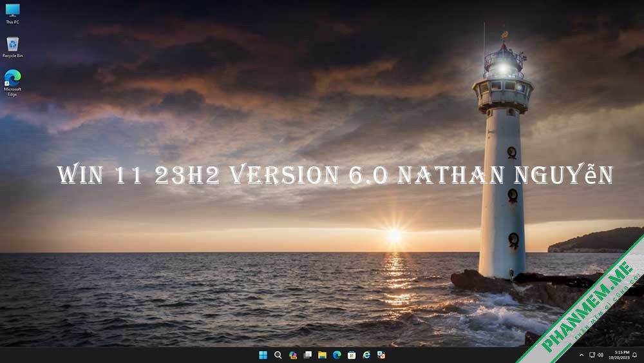Open the clock showing 5:15 PM

[x=619, y=355]
